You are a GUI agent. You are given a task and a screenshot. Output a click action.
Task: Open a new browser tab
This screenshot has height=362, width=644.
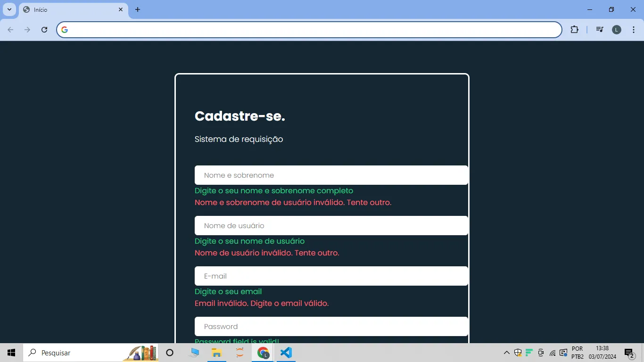[138, 9]
